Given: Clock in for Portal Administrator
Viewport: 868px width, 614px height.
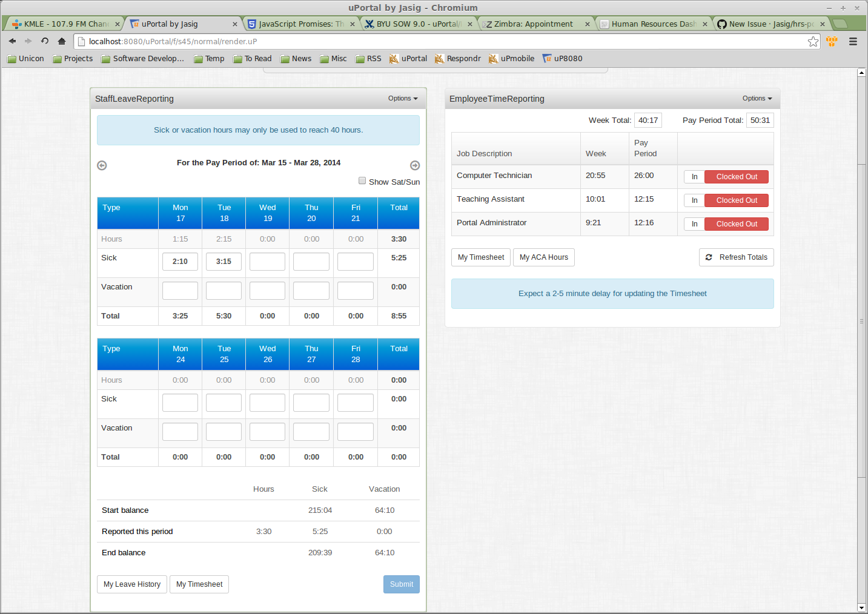Looking at the screenshot, I should pyautogui.click(x=694, y=224).
